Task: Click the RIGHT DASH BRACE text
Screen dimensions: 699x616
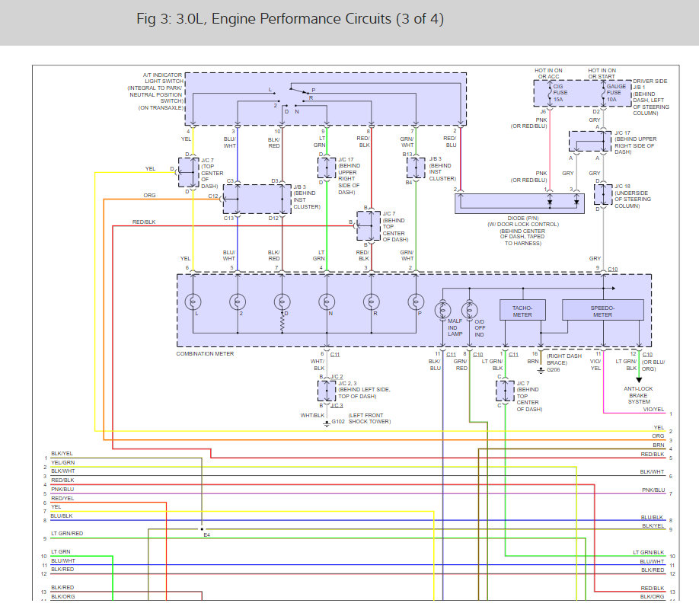Action: click(564, 359)
